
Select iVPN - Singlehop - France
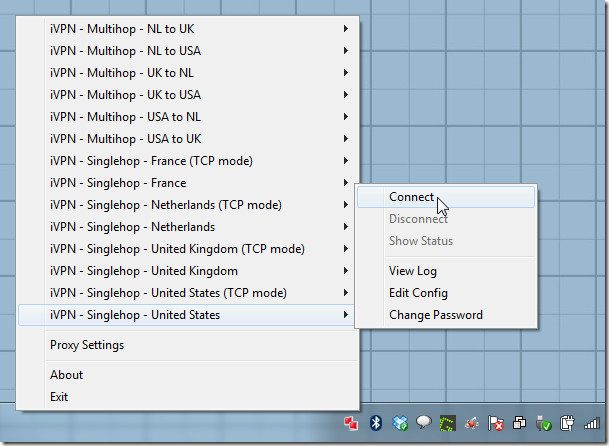click(187, 183)
